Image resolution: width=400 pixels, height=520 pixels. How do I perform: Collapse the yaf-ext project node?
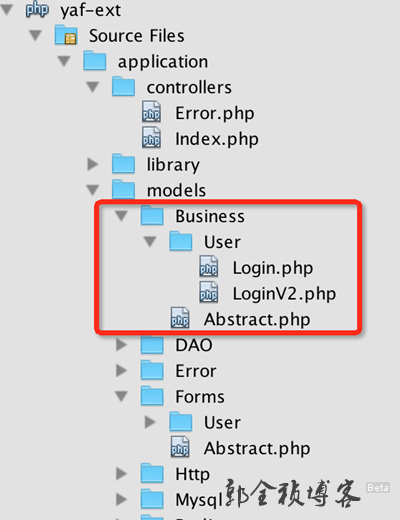7,9
